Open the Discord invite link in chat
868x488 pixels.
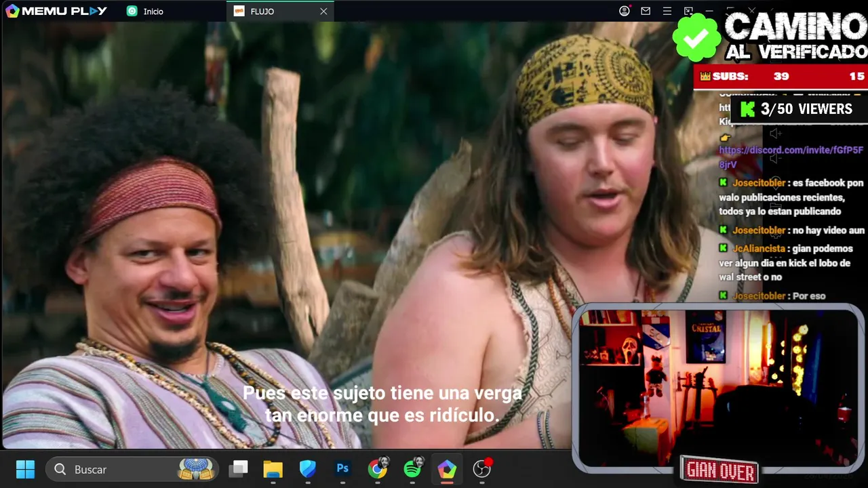point(791,157)
